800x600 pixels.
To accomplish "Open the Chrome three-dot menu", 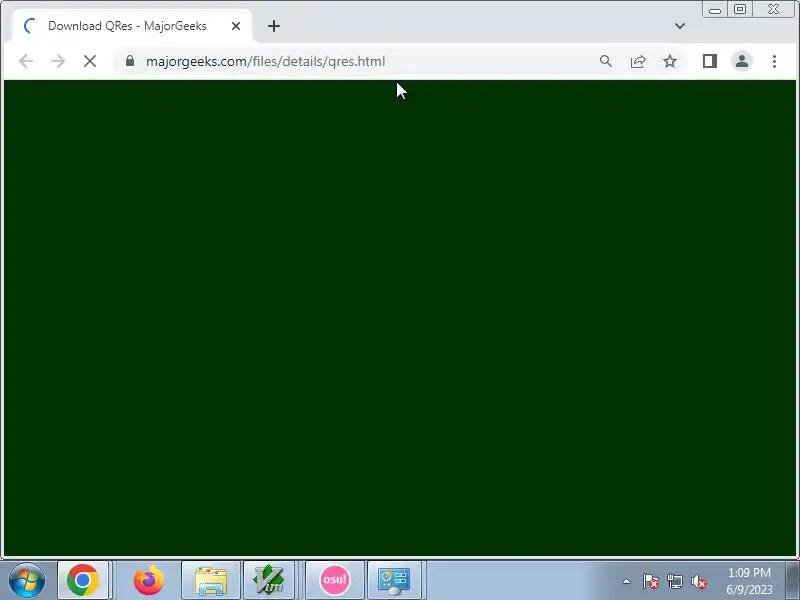I will (774, 61).
